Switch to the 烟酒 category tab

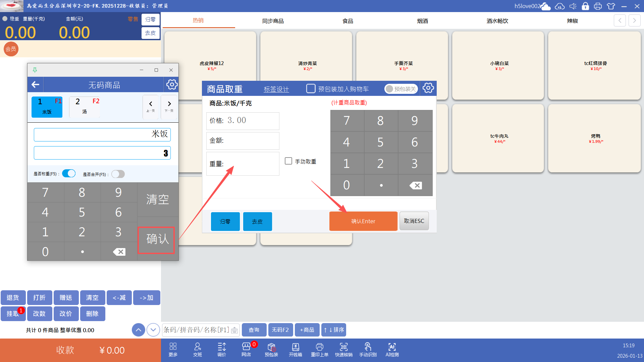[422, 21]
